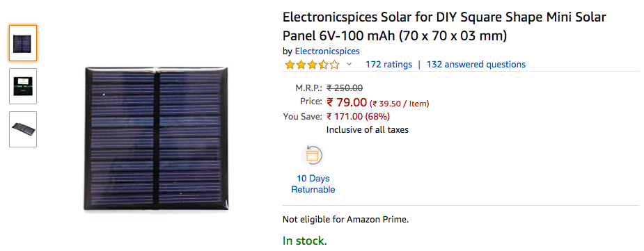Select the angled-view solar panel thumbnail
The width and height of the screenshot is (644, 251).
(x=23, y=129)
